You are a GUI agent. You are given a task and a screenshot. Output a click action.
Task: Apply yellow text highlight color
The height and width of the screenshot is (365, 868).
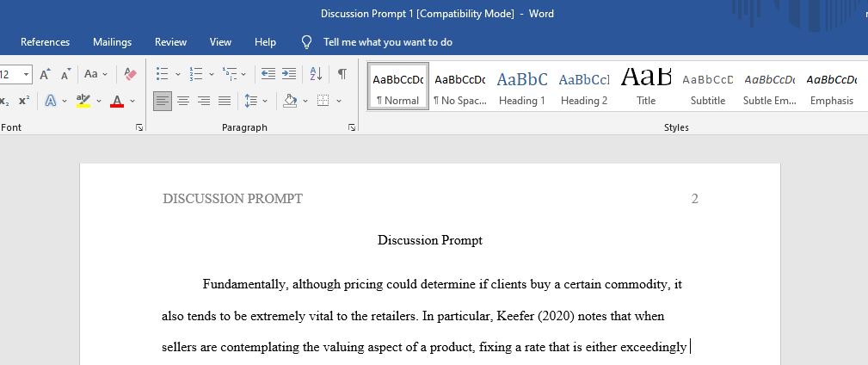coord(83,101)
